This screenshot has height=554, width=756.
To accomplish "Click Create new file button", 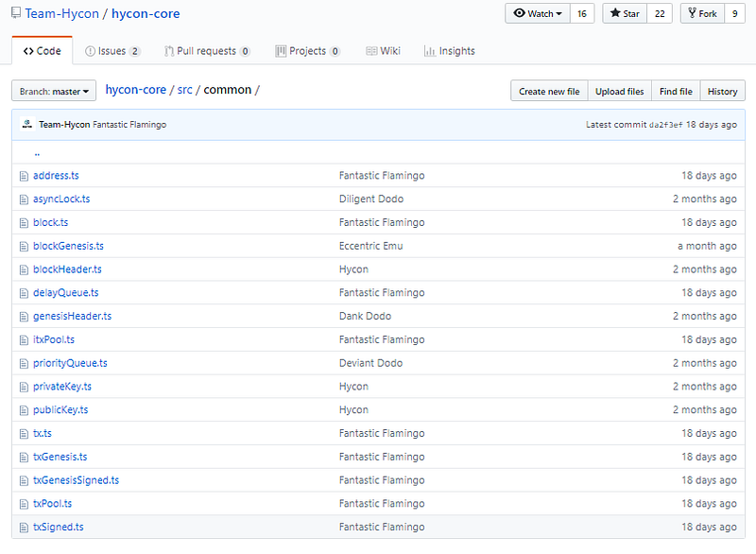I will (x=549, y=91).
